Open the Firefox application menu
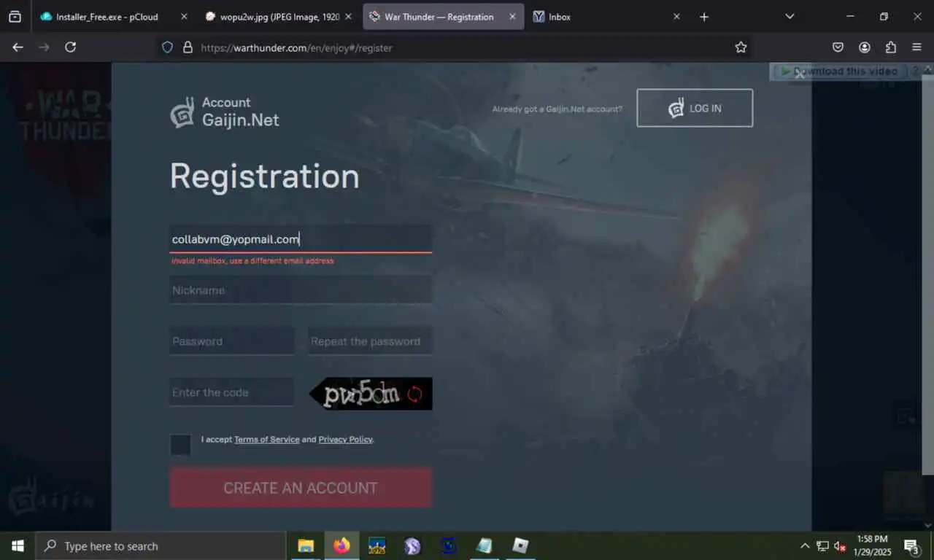934x560 pixels. point(916,47)
